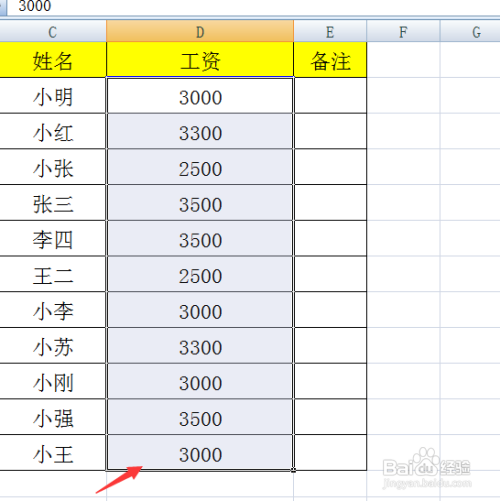The image size is (500, 501).
Task: Select 小红's salary cell 3300
Action: 200,131
